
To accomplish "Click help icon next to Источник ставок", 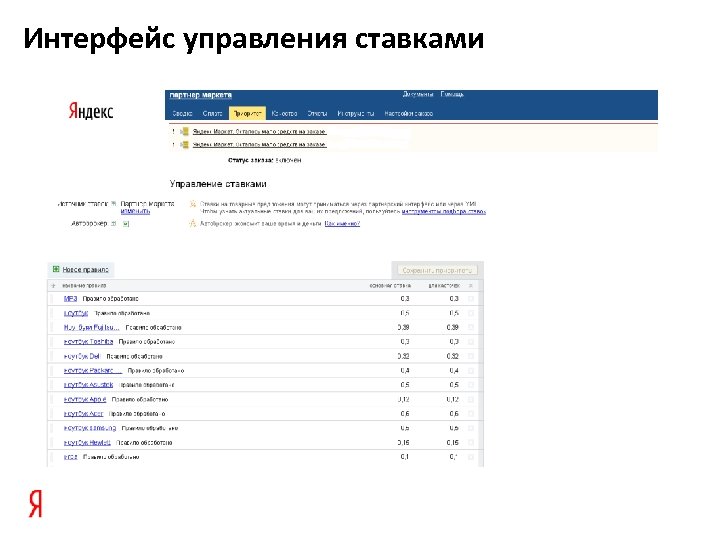I will tap(114, 203).
